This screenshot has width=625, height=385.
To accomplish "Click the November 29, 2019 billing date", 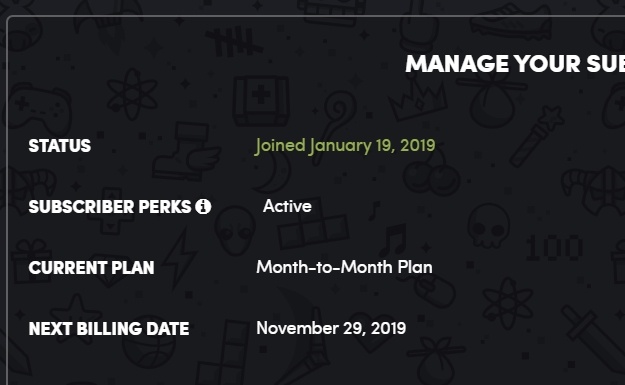I will pos(331,328).
